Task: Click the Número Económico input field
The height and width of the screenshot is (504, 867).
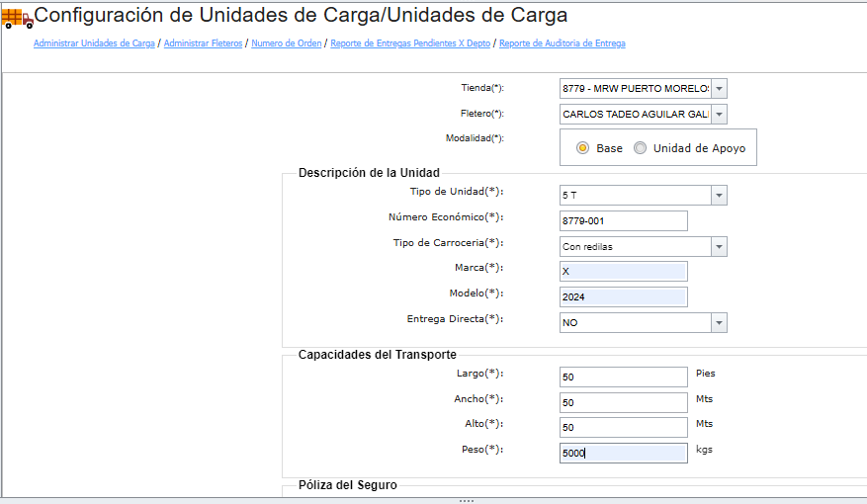Action: coord(623,221)
